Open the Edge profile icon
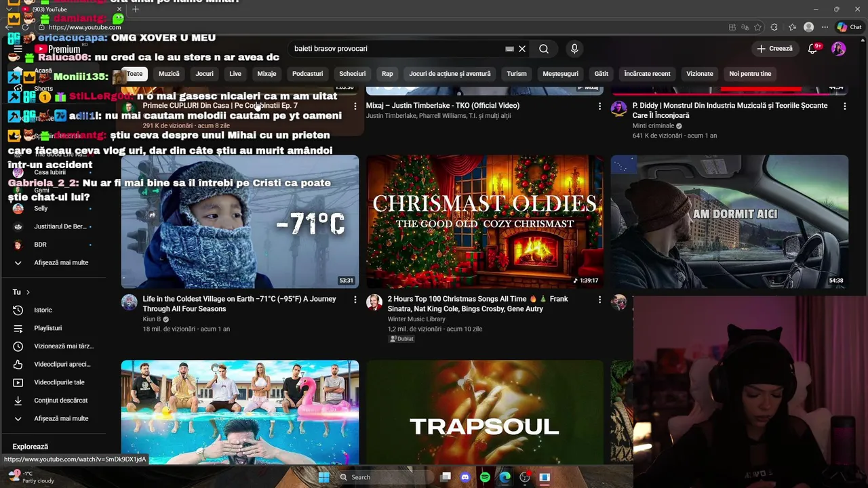The width and height of the screenshot is (868, 488). [x=808, y=27]
